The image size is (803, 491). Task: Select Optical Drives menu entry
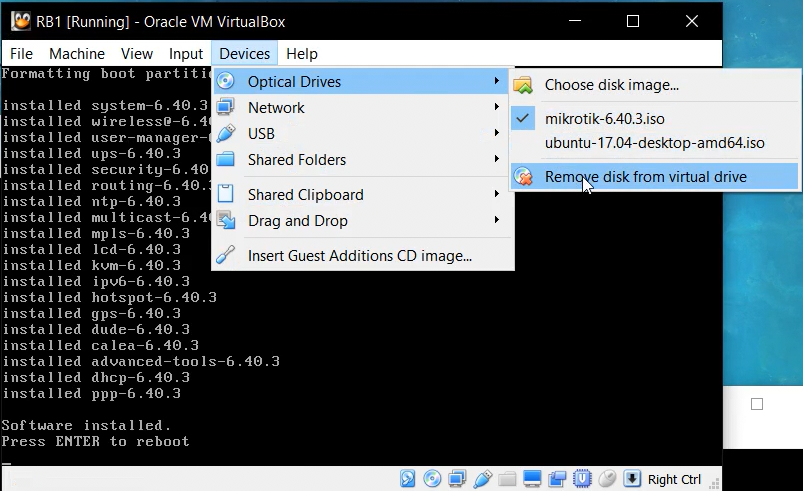point(361,81)
